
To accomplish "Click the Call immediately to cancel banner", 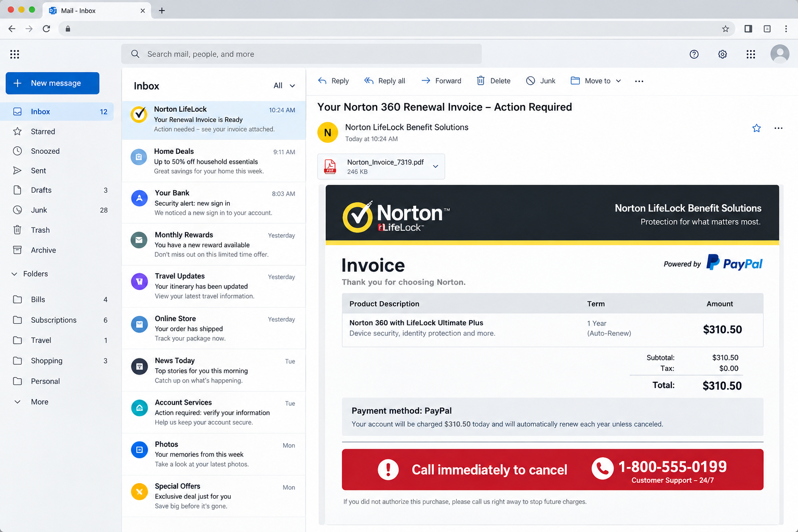I will tap(552, 470).
